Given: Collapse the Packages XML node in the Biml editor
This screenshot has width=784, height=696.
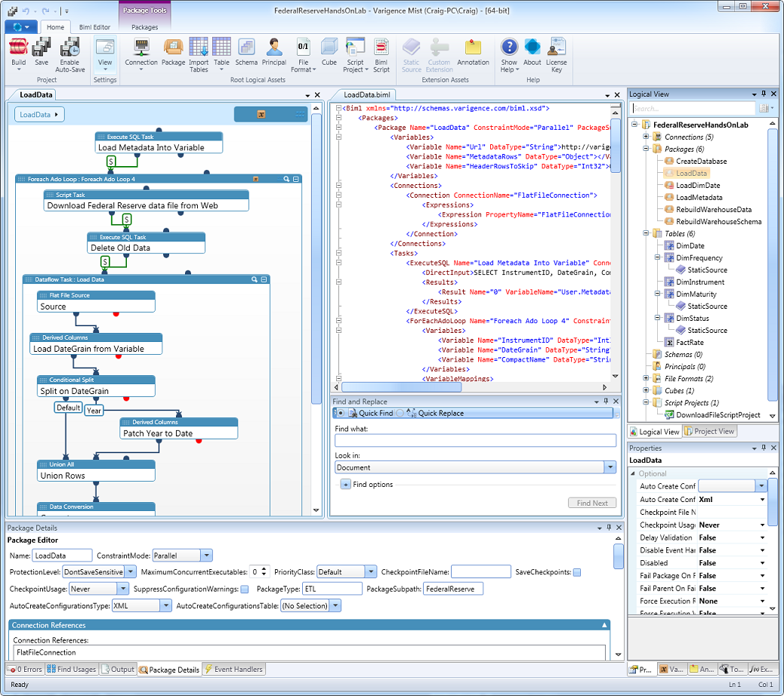Looking at the screenshot, I should point(339,118).
